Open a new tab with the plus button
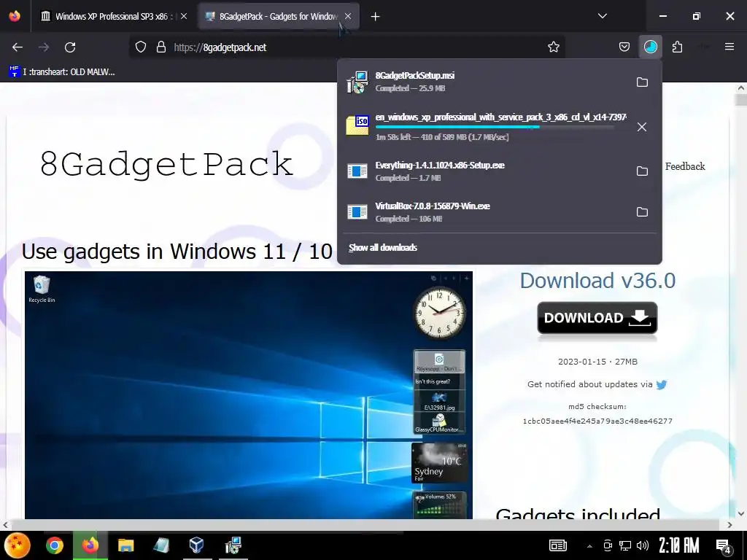Image resolution: width=747 pixels, height=560 pixels. click(x=375, y=17)
